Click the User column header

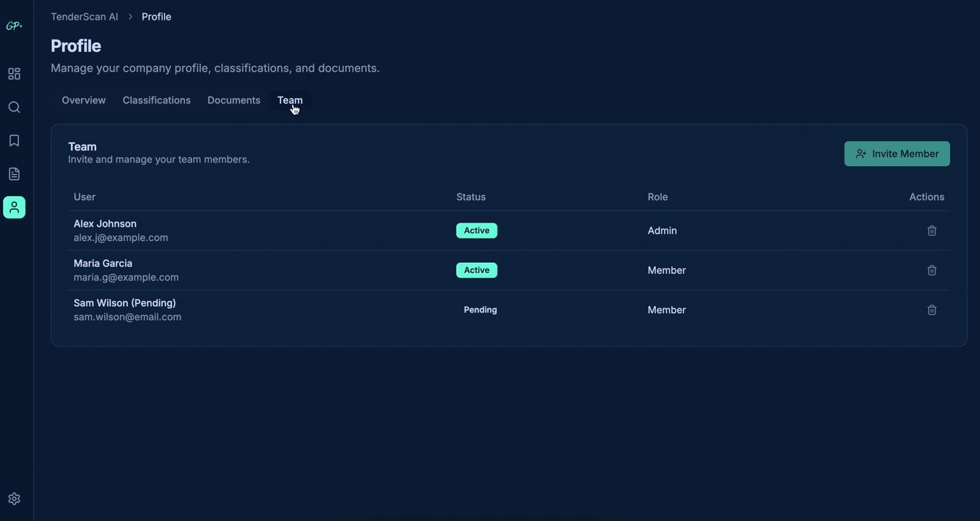(84, 197)
